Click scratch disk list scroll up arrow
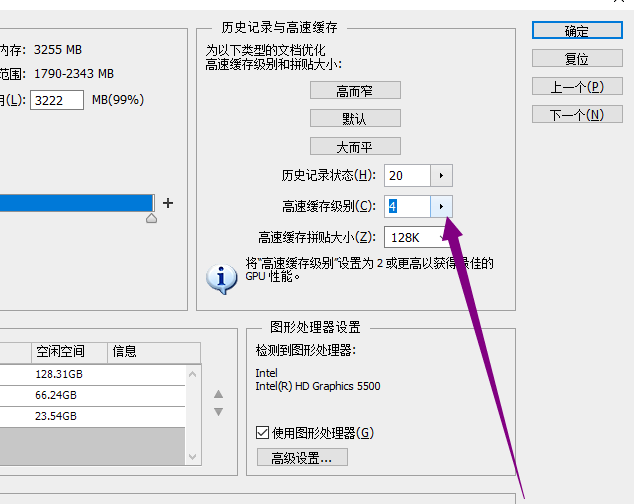The image size is (634, 504). coord(192,374)
